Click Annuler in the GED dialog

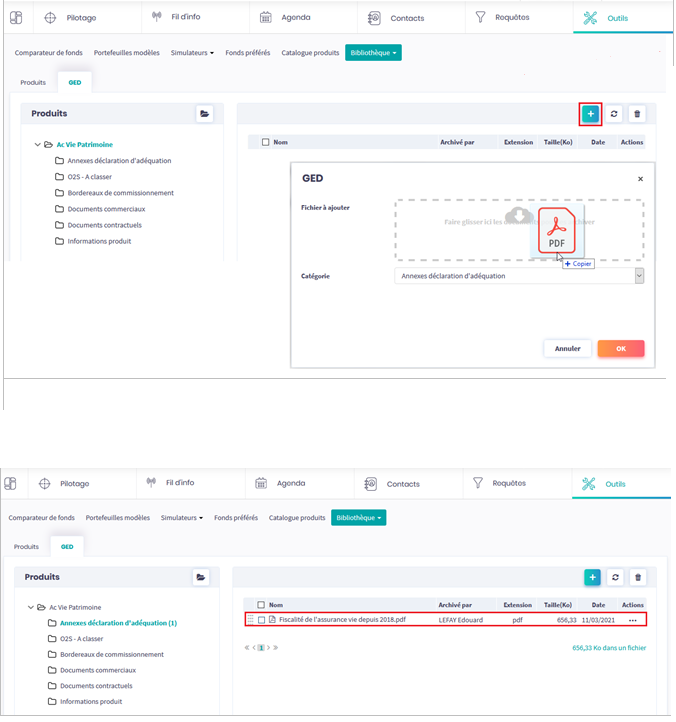pyautogui.click(x=567, y=349)
